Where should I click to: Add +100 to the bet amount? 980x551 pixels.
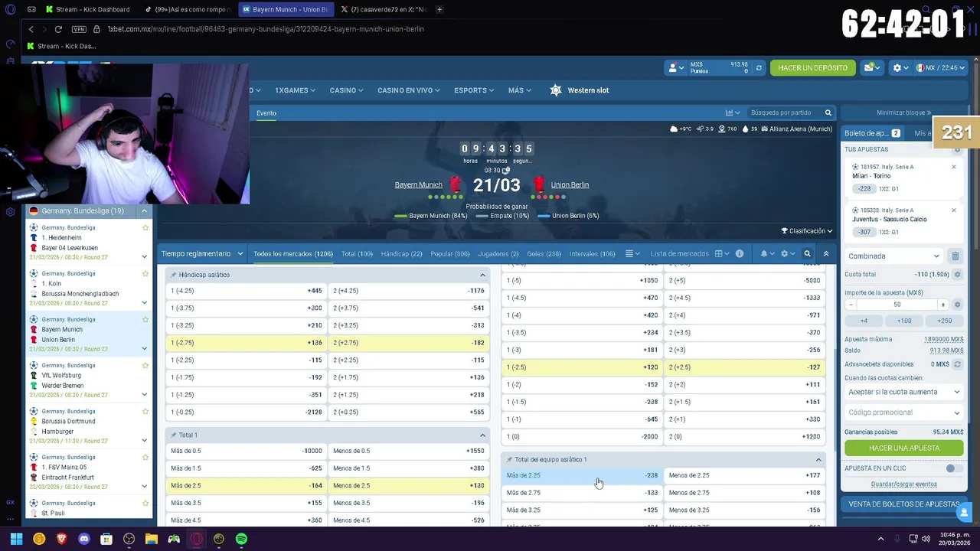click(x=904, y=321)
